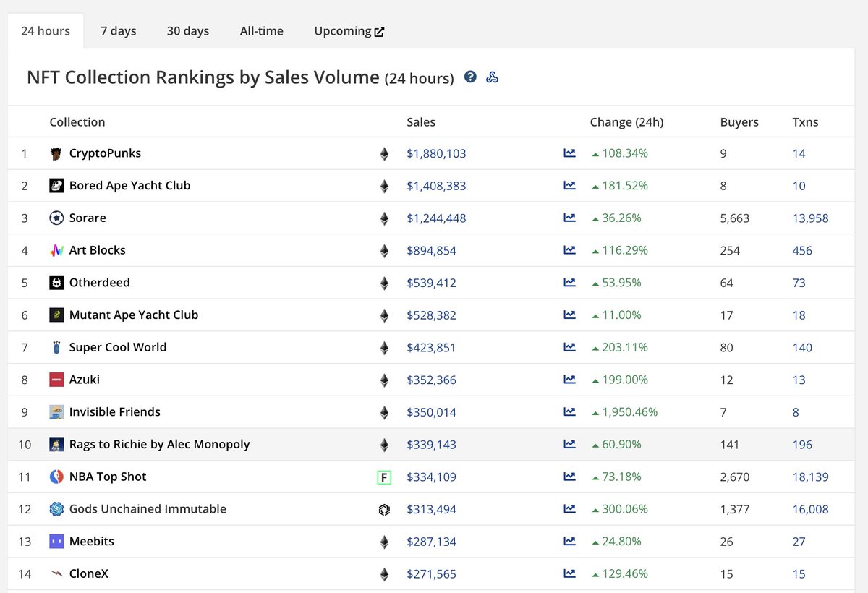868x593 pixels.
Task: Click the CloneX collection logo
Action: 58,573
